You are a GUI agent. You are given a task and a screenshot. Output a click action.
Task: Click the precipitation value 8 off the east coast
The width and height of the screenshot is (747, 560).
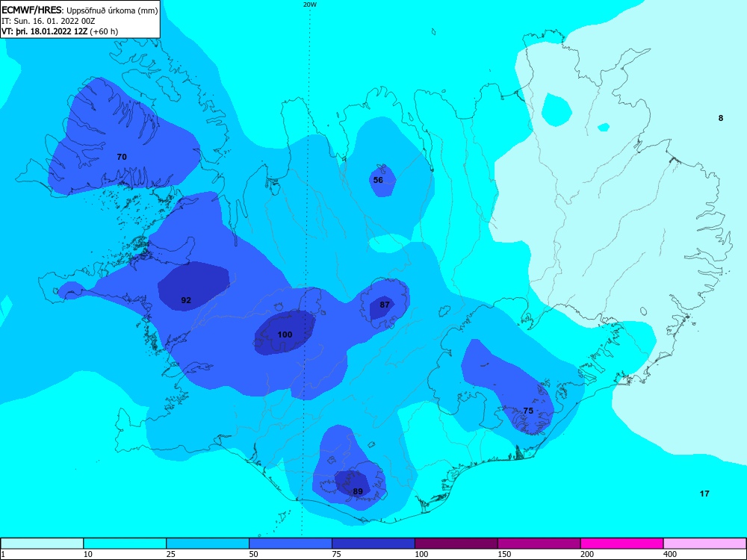tap(721, 118)
